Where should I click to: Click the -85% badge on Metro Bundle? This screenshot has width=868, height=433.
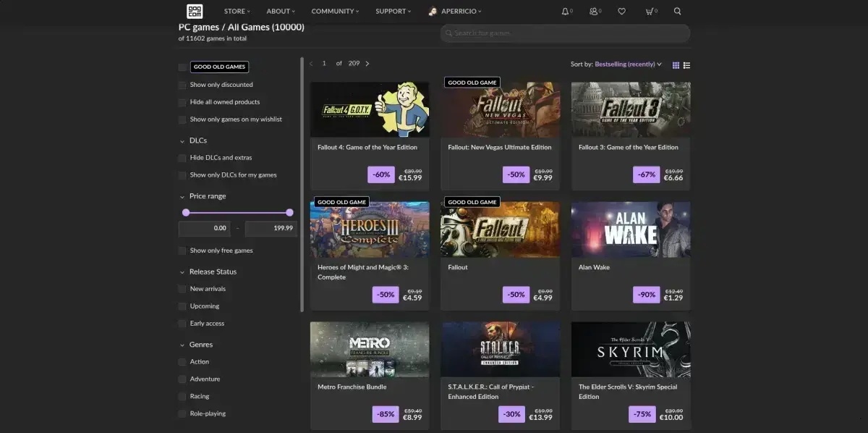click(386, 414)
